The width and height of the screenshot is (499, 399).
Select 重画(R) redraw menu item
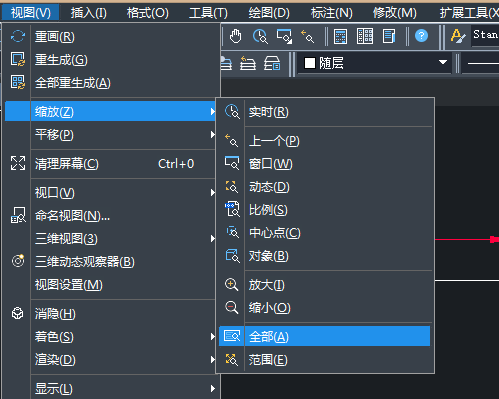pos(112,37)
